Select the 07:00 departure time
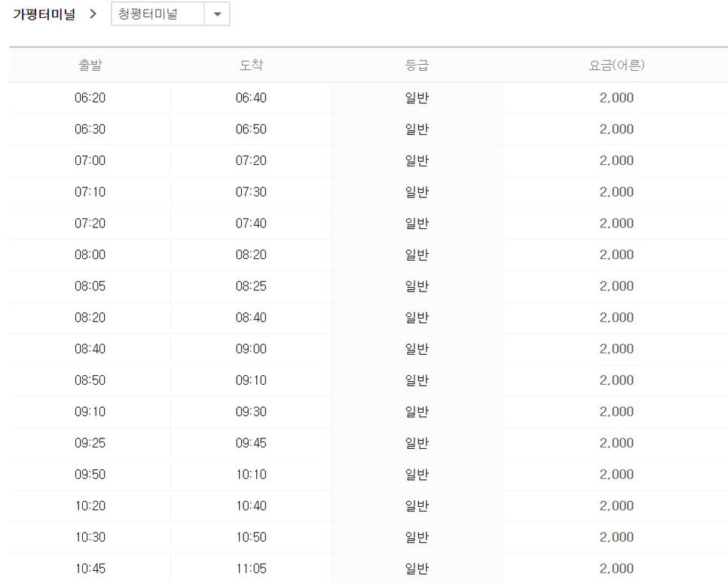Image resolution: width=728 pixels, height=583 pixels. (x=90, y=160)
